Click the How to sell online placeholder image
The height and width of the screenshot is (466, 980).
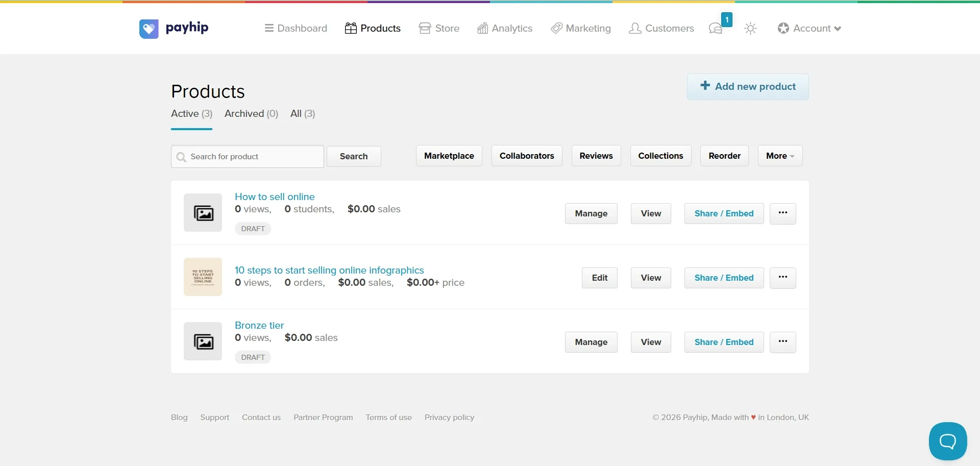[x=203, y=213]
